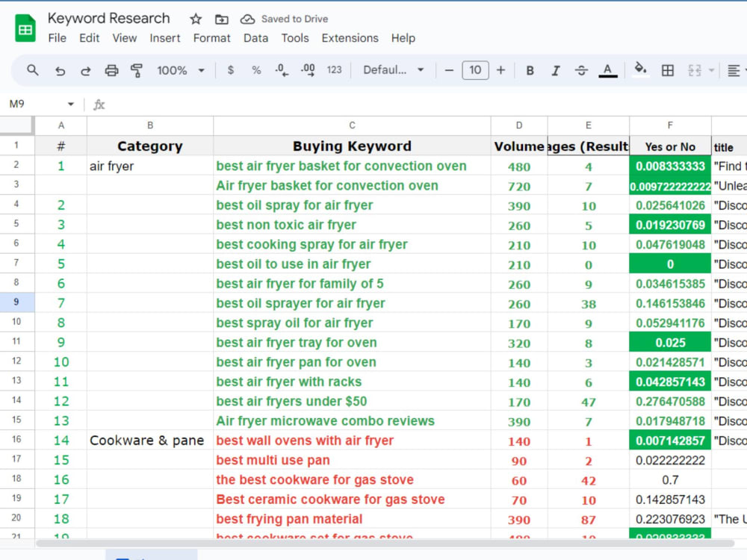
Task: Open the Data menu
Action: click(x=255, y=38)
